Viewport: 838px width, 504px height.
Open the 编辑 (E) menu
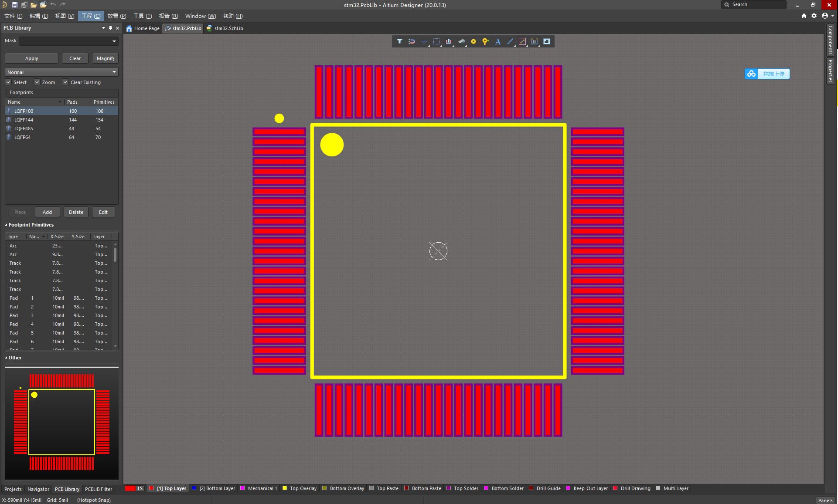38,16
